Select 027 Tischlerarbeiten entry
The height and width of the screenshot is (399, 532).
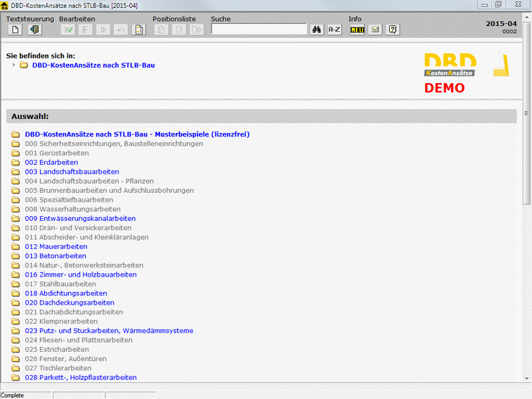(58, 368)
